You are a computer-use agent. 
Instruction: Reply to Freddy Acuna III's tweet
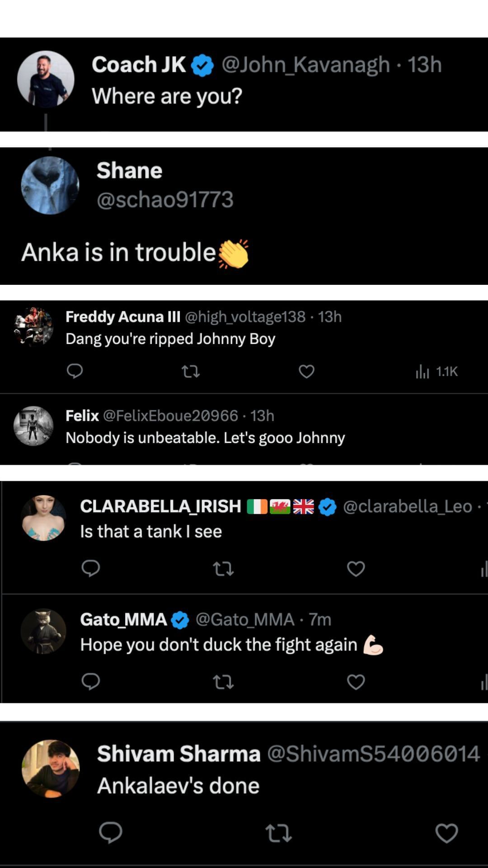(x=75, y=372)
